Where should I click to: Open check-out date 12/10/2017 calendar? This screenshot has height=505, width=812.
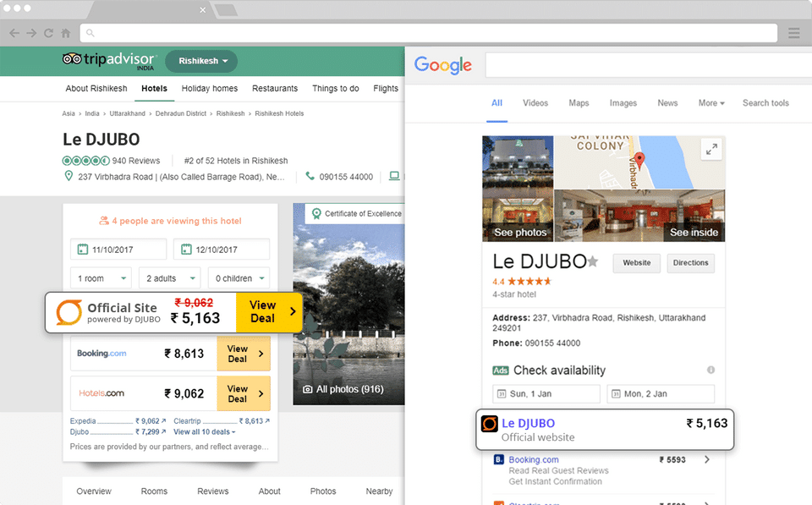click(x=222, y=250)
